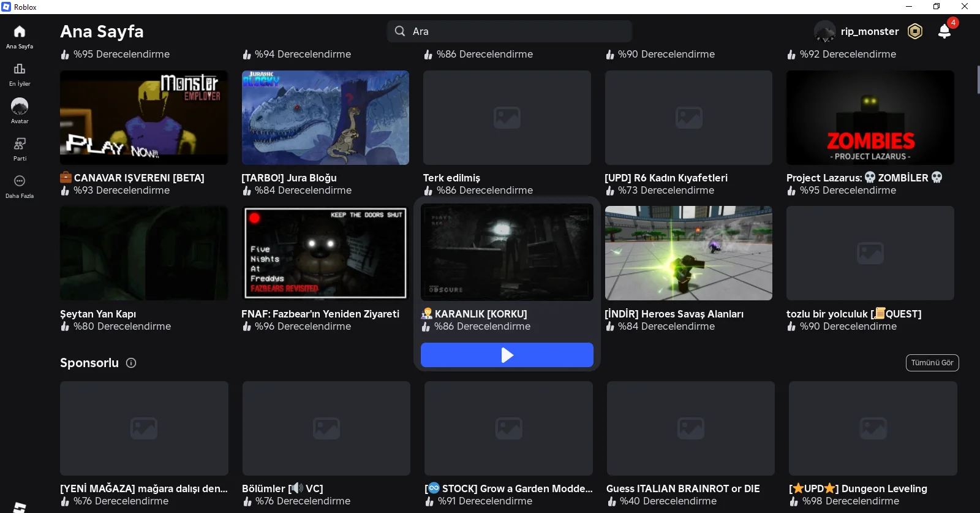Image resolution: width=980 pixels, height=513 pixels.
Task: Open the Parti sidebar icon
Action: tap(20, 143)
